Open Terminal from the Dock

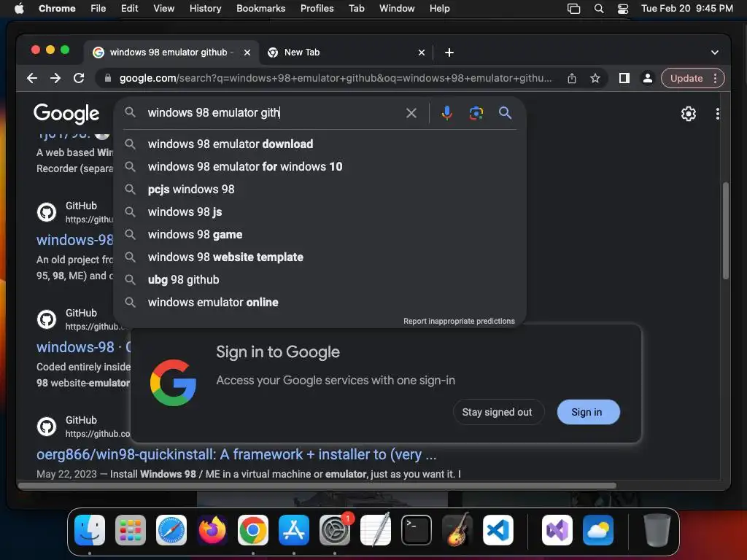[417, 530]
